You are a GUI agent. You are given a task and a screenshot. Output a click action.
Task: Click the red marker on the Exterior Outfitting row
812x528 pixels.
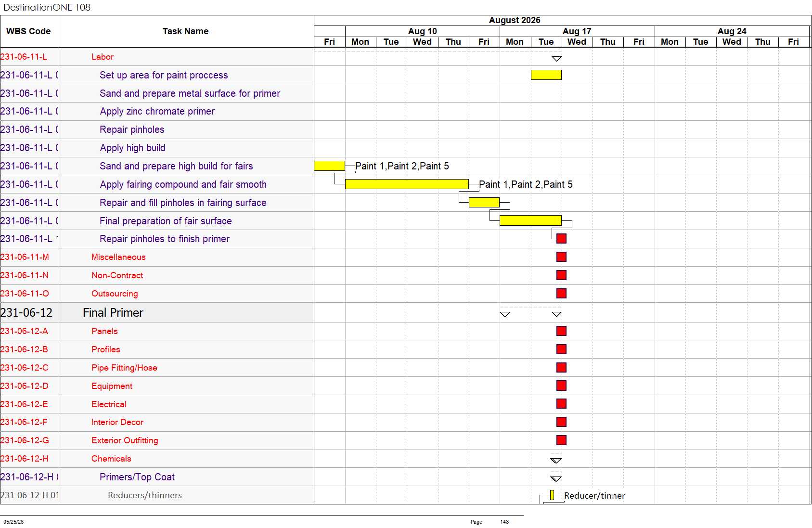[x=561, y=440]
